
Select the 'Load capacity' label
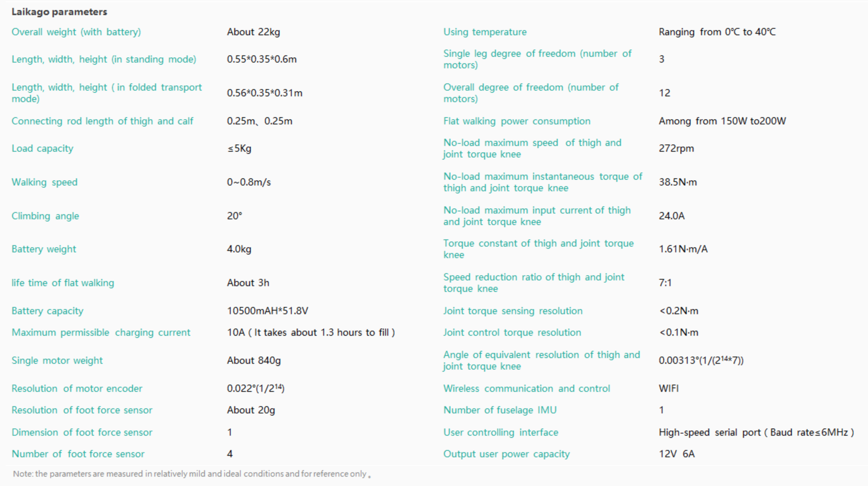point(42,148)
